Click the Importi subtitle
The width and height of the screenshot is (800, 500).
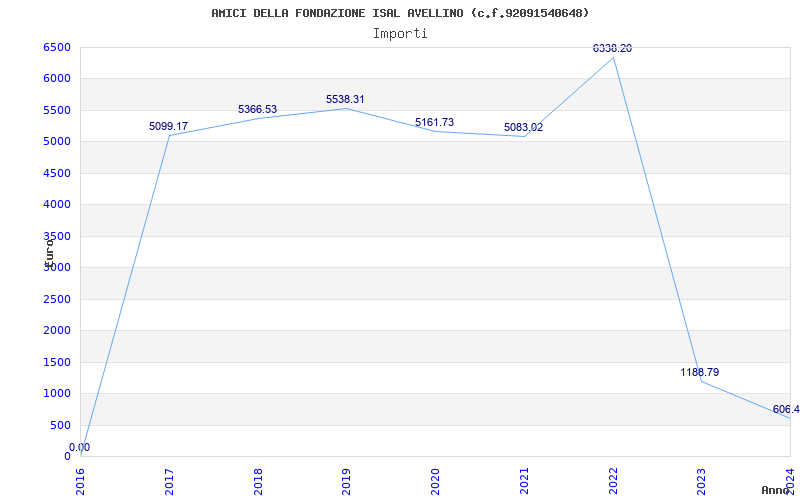(400, 34)
